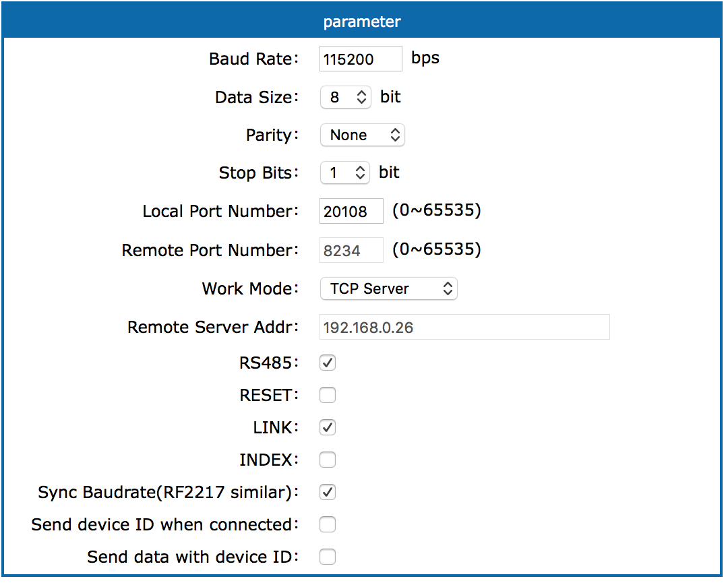This screenshot has height=585, width=728.
Task: Open the Work Mode TCP Server dropdown
Action: click(388, 288)
